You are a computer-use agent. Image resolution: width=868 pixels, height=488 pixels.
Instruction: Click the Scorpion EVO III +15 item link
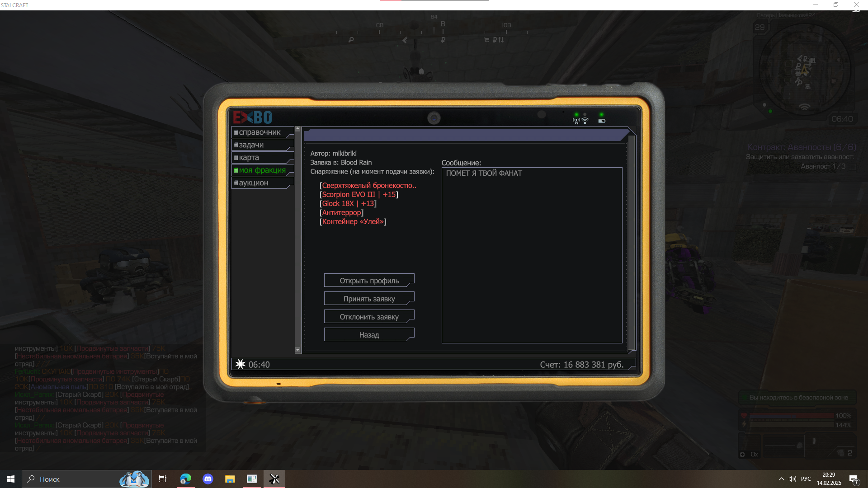point(359,195)
